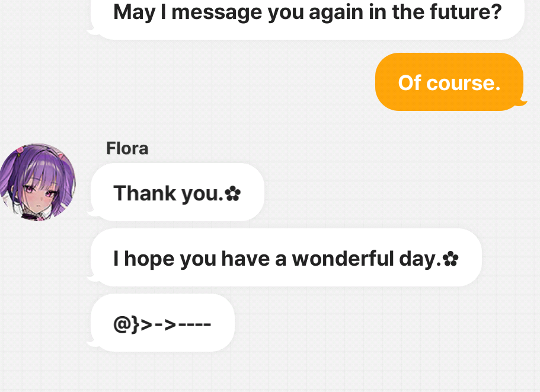This screenshot has height=392, width=540.
Task: Open Flora's profile avatar picture
Action: [38, 181]
